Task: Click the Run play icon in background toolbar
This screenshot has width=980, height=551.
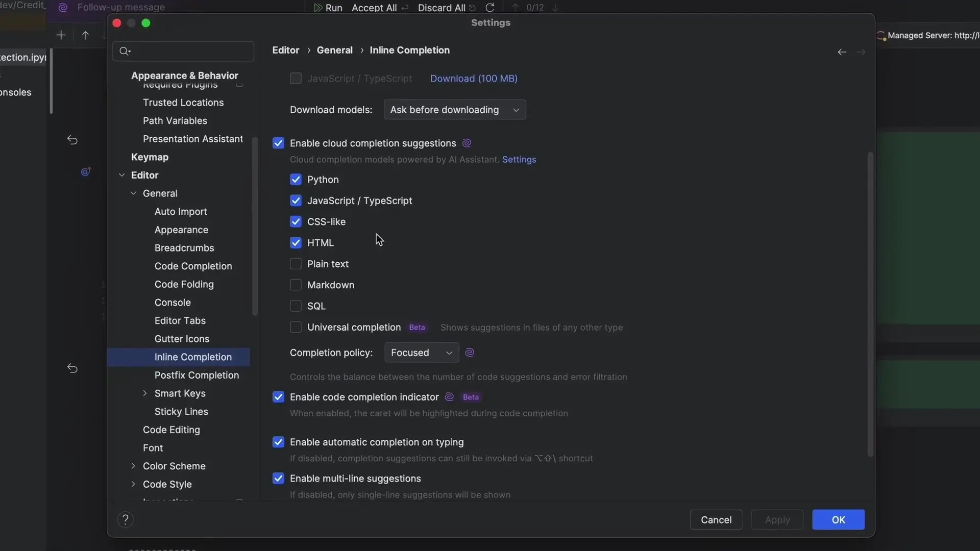Action: point(317,8)
